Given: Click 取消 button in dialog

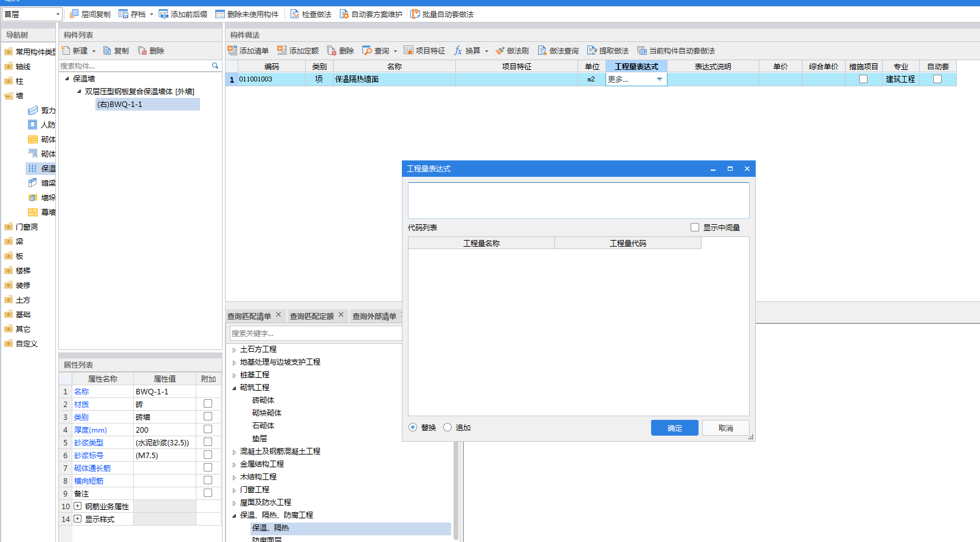Looking at the screenshot, I should [726, 428].
